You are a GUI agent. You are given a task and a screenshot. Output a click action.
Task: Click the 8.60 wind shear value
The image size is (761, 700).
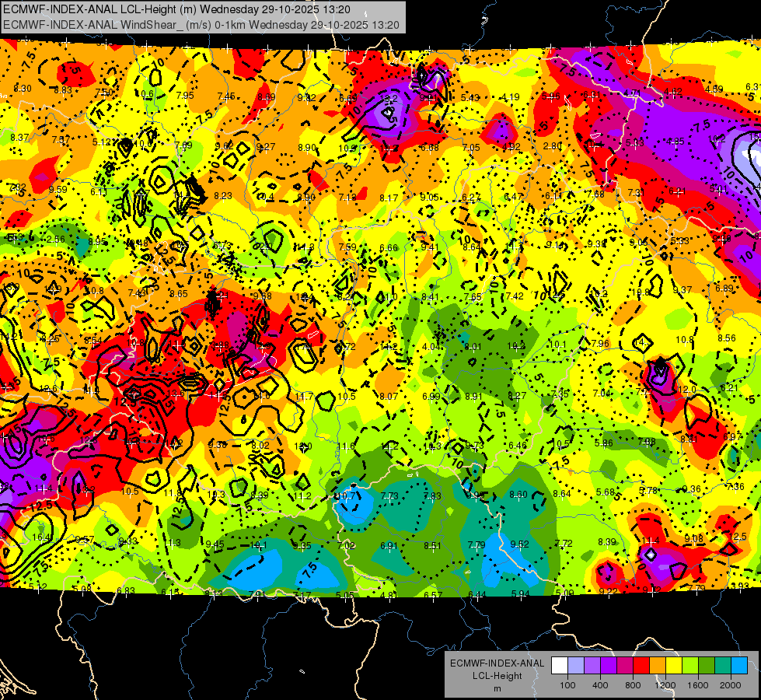(518, 495)
